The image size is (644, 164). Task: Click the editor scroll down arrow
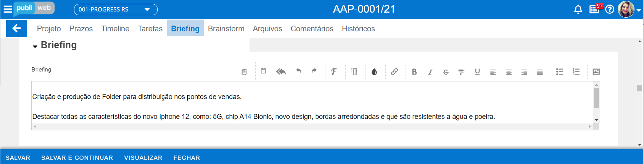[596, 120]
